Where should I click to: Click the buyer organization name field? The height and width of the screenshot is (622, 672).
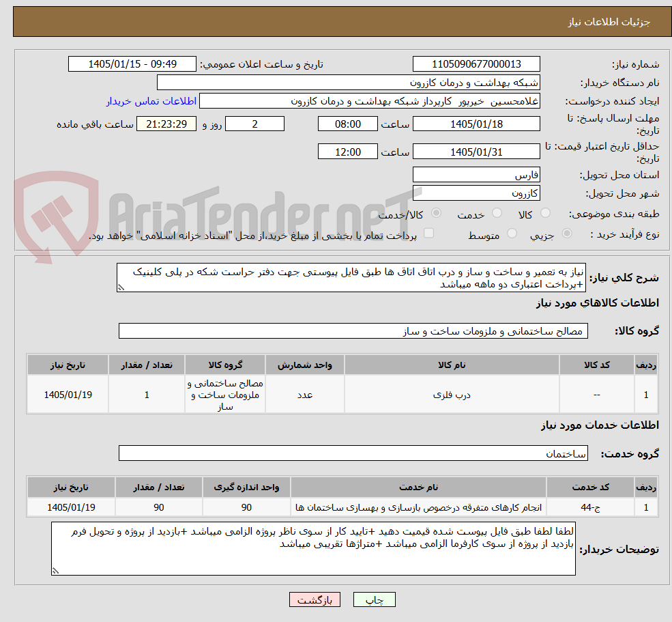[348, 83]
